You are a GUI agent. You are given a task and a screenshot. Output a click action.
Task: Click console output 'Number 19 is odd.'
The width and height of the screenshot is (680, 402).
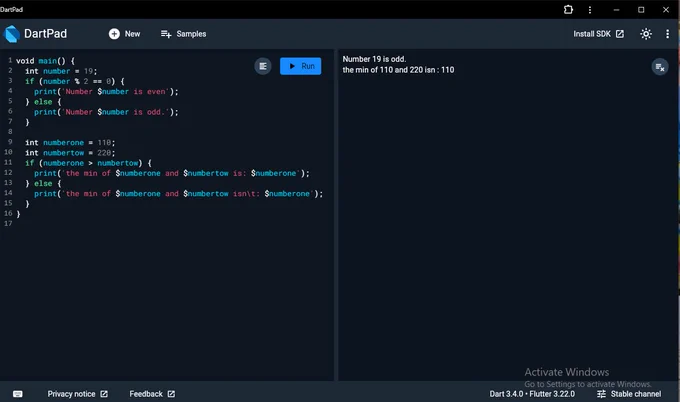pos(374,59)
